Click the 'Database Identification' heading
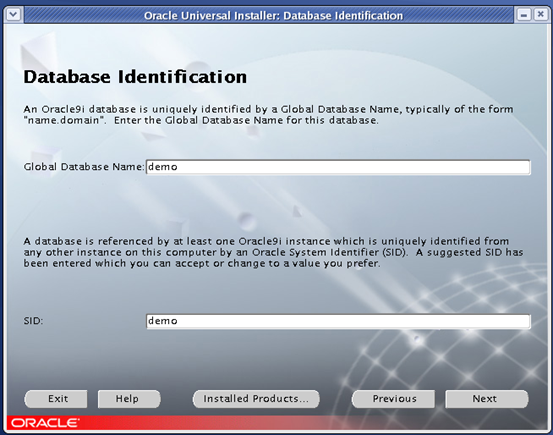The height and width of the screenshot is (435, 553). point(135,77)
